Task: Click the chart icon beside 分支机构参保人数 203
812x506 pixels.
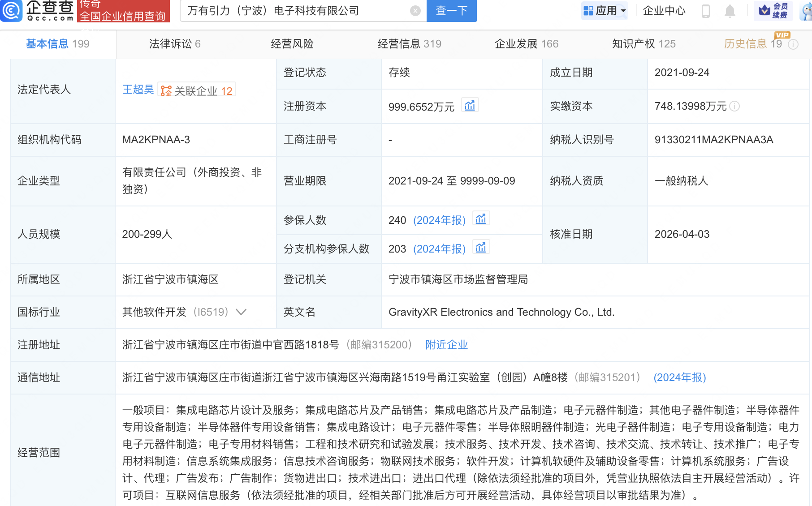Action: pyautogui.click(x=480, y=247)
